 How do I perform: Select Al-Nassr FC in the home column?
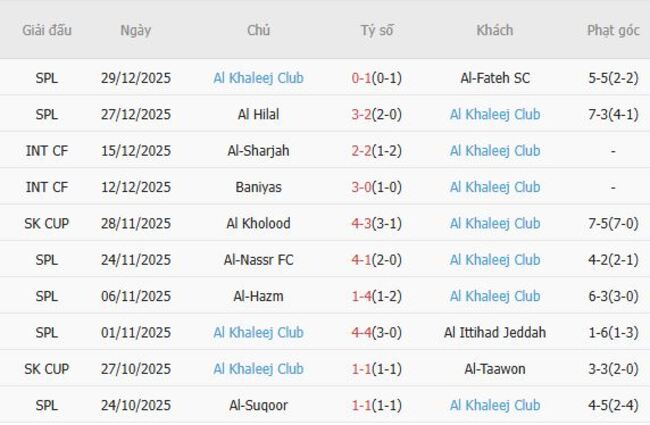coord(258,260)
